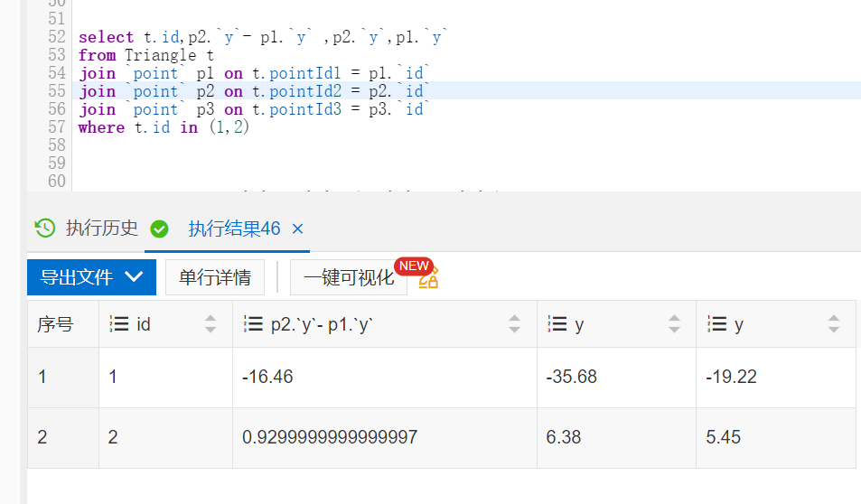Screen dimensions: 861x504
Task: Click the 单行详情 button
Action: click(215, 277)
